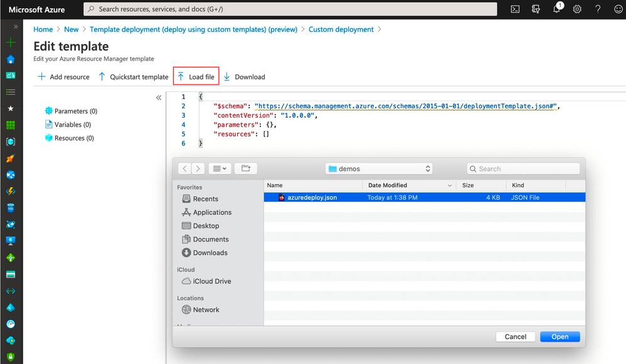Image resolution: width=626 pixels, height=364 pixels.
Task: Create a new folder in file dialog
Action: (x=245, y=169)
